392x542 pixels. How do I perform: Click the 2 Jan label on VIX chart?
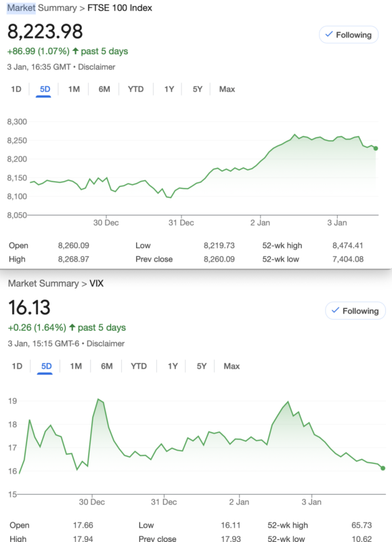pyautogui.click(x=239, y=502)
